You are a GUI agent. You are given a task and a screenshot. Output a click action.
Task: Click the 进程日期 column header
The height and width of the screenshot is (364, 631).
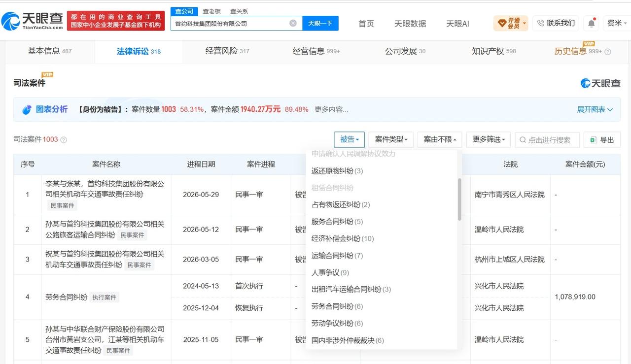tap(201, 165)
